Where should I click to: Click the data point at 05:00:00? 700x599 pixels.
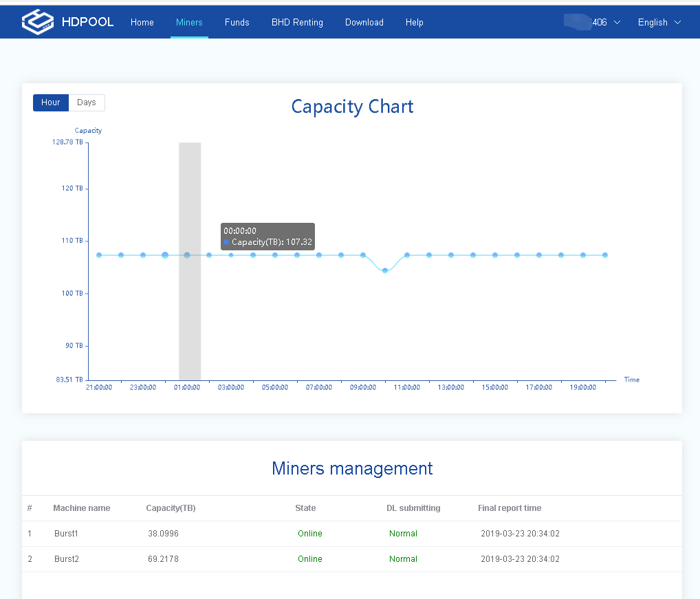[275, 255]
